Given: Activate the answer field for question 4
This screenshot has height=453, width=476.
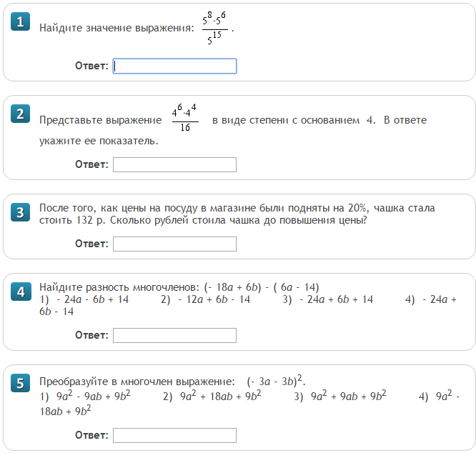Looking at the screenshot, I should click(174, 336).
